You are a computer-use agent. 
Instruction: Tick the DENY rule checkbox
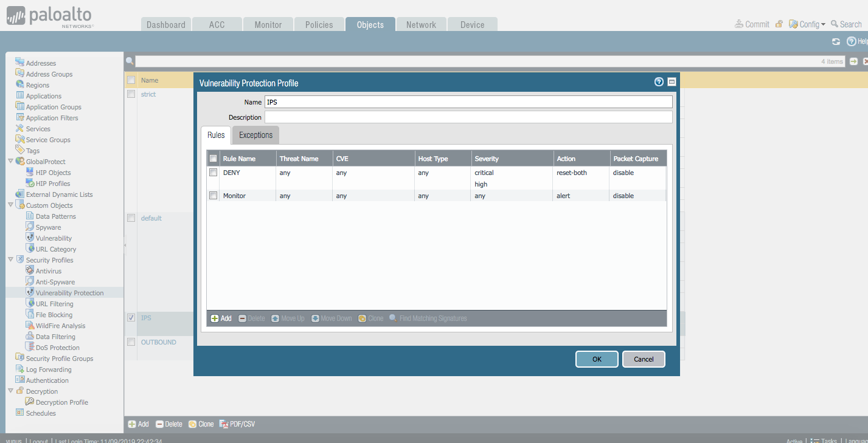[213, 173]
